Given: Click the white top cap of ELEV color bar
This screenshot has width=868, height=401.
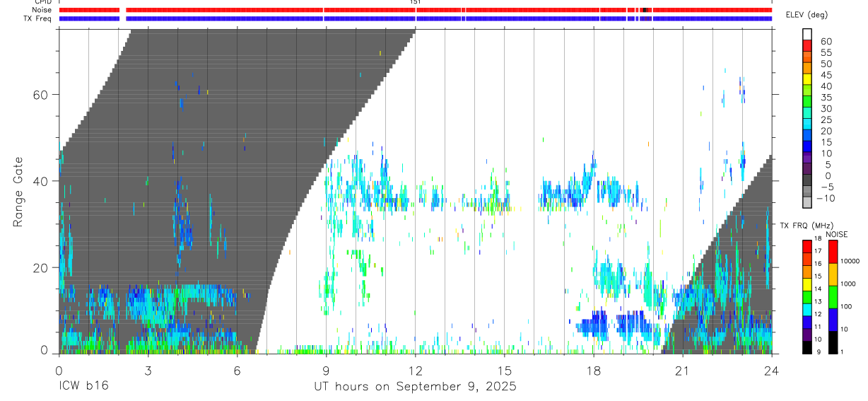Looking at the screenshot, I should pos(807,33).
